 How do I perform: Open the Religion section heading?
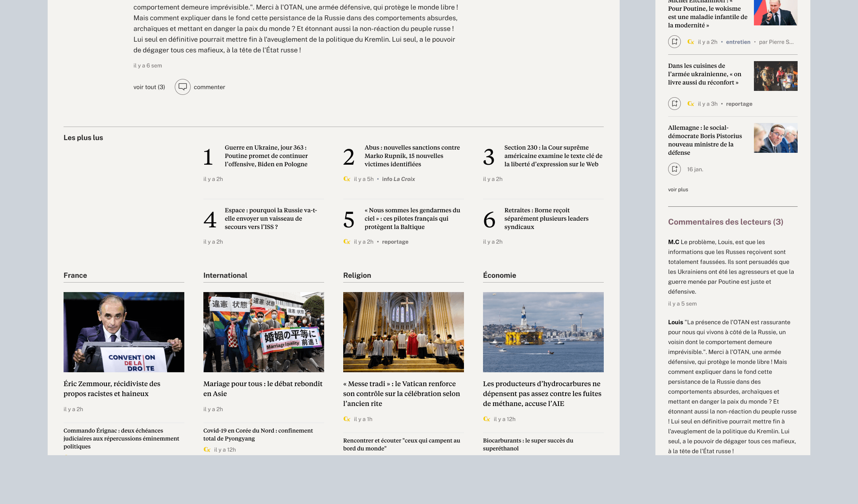coord(357,275)
